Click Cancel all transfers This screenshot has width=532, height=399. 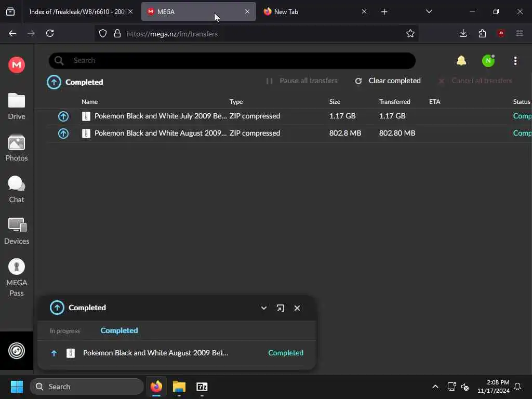pos(475,81)
